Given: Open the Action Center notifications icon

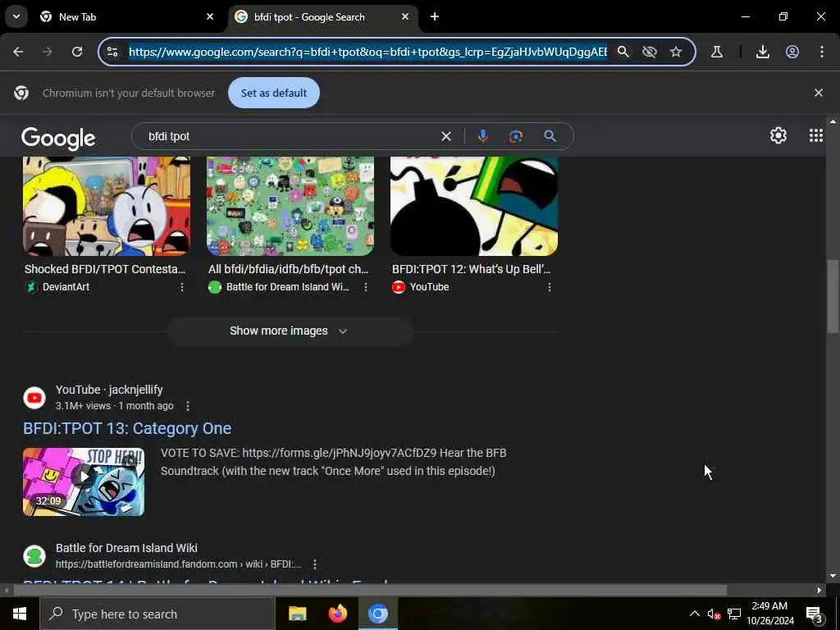Looking at the screenshot, I should point(815,614).
